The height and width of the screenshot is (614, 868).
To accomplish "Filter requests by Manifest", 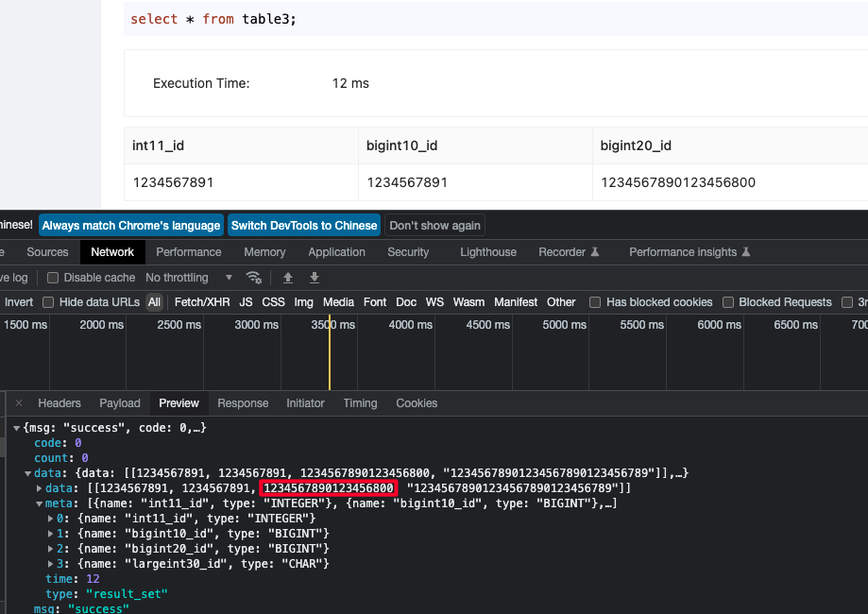I will pyautogui.click(x=516, y=302).
